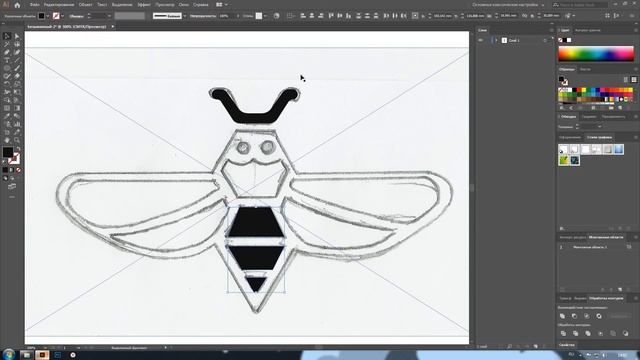This screenshot has width=640, height=360.
Task: Select the Hand tool
Action: pos(7,140)
